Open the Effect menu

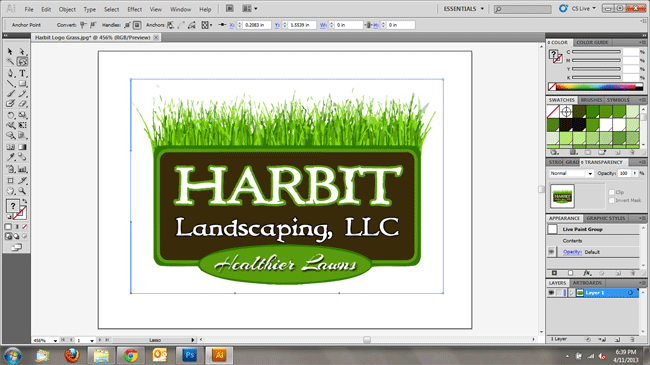click(x=134, y=9)
